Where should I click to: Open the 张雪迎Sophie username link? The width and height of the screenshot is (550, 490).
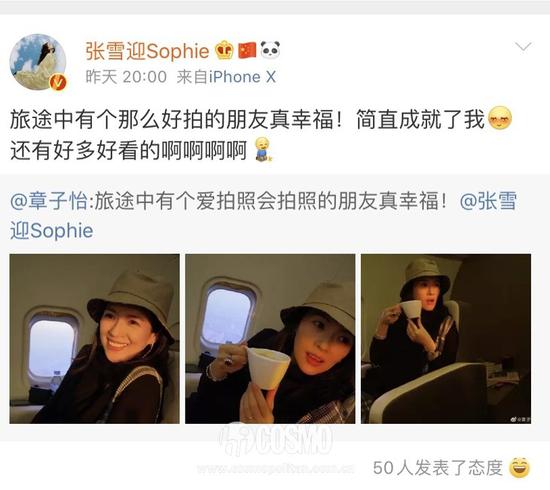tap(147, 51)
